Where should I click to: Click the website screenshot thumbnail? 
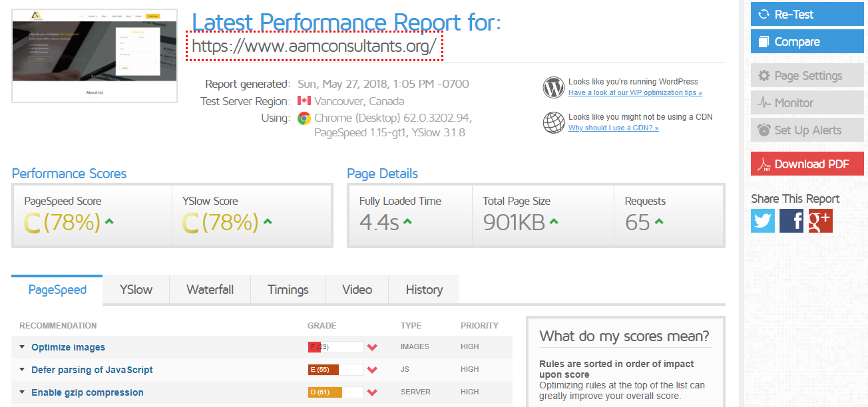93,56
